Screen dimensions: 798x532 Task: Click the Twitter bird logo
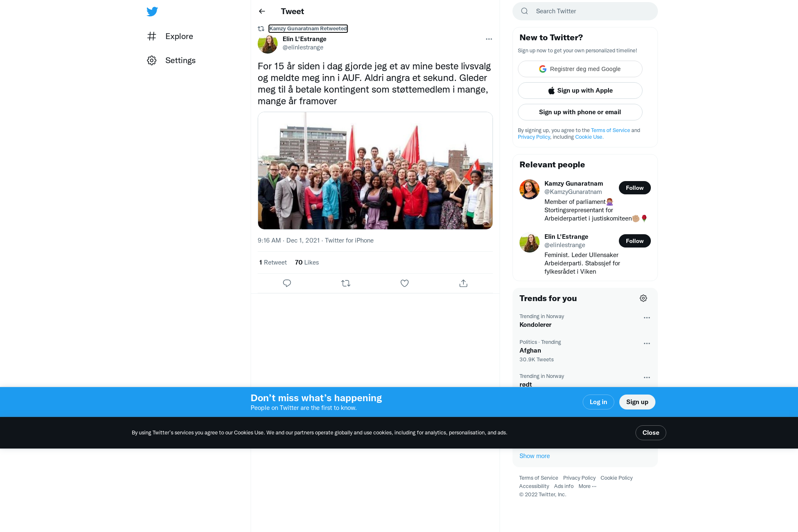click(x=152, y=11)
